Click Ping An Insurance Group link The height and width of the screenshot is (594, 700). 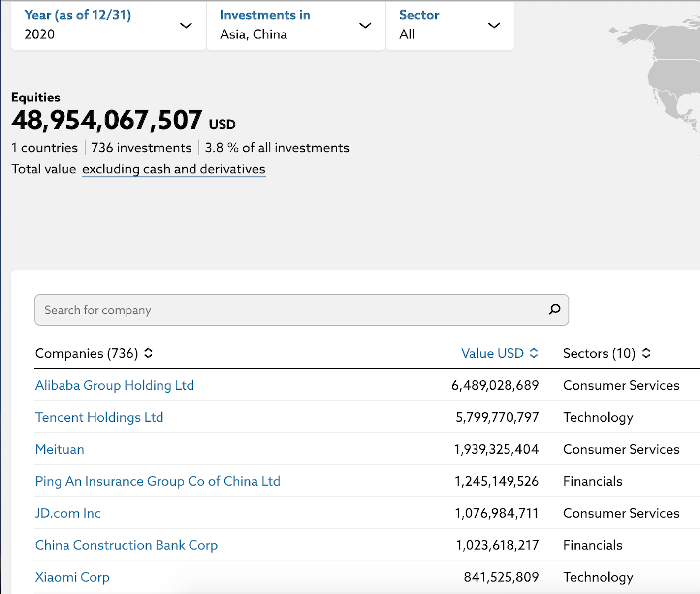click(158, 481)
